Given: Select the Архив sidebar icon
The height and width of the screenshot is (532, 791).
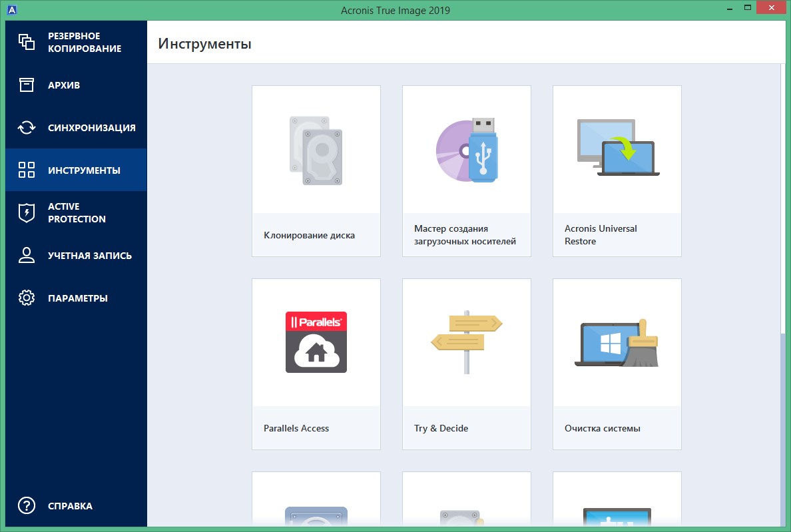Looking at the screenshot, I should tap(27, 85).
